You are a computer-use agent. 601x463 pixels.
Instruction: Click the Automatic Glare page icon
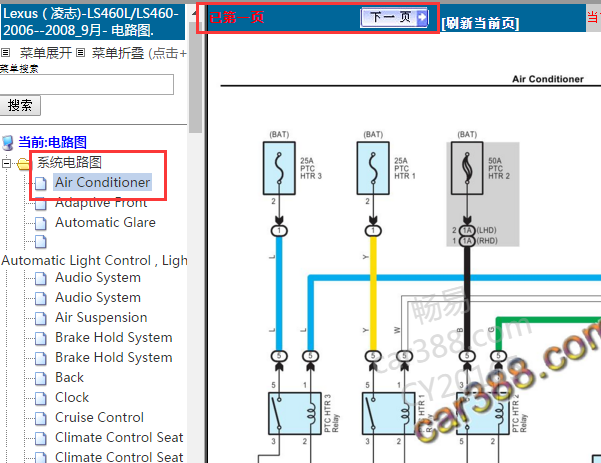(x=41, y=223)
